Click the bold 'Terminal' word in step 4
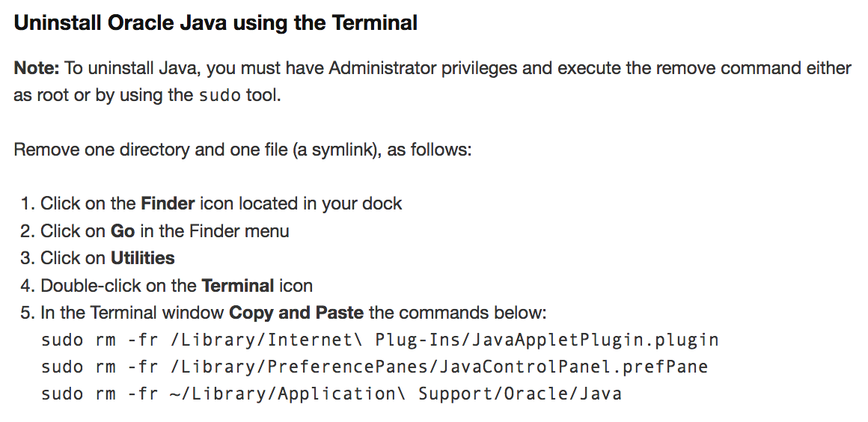Image resolution: width=868 pixels, height=422 pixels. [x=237, y=285]
